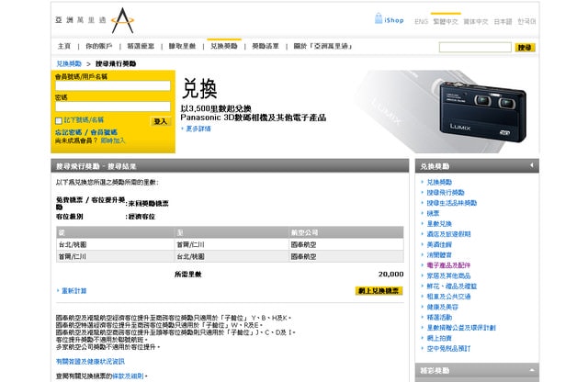Select 簡体中文 language option
This screenshot has height=382, width=588.
(x=476, y=22)
